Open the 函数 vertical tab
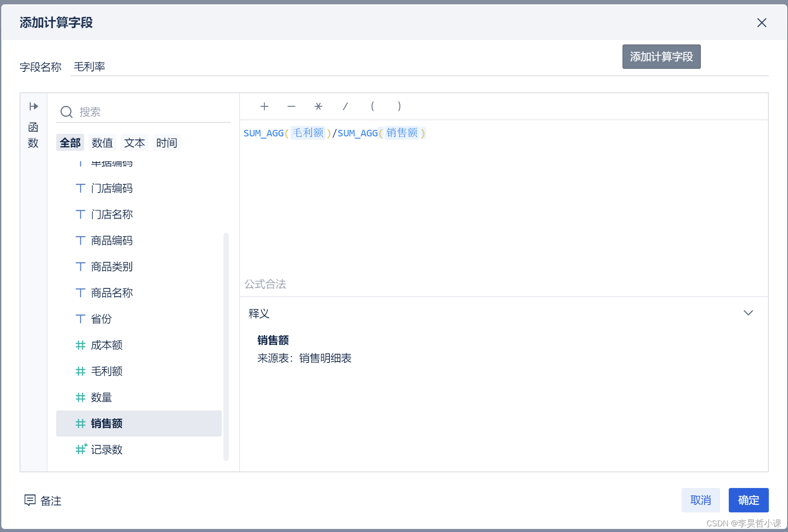Screen dimensions: 788x532 tap(33, 135)
